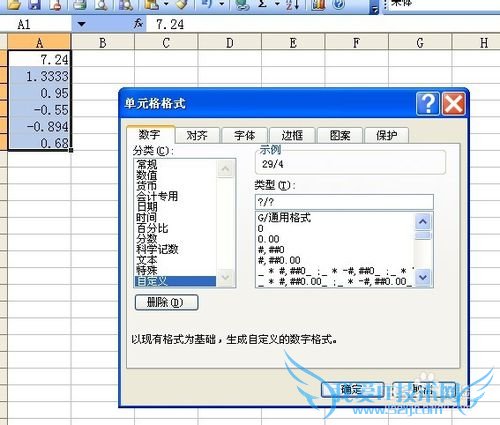Click the toolbar Help question icon
500x425 pixels.
(339, 4)
